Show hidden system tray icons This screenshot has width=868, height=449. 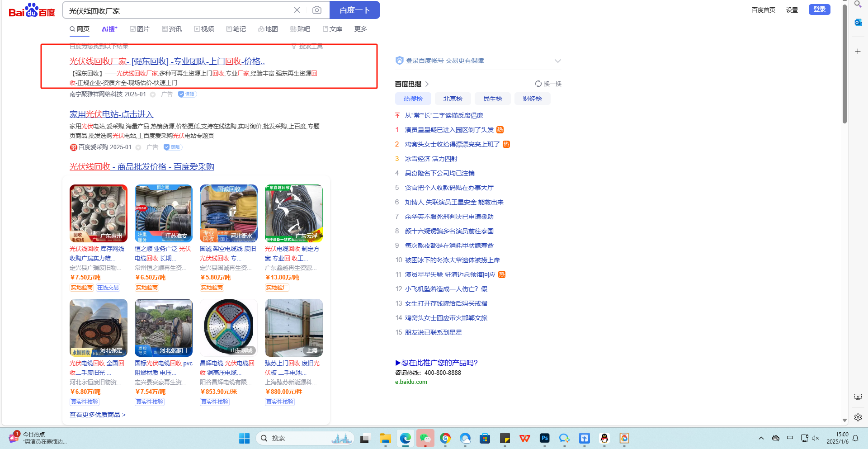click(x=761, y=438)
